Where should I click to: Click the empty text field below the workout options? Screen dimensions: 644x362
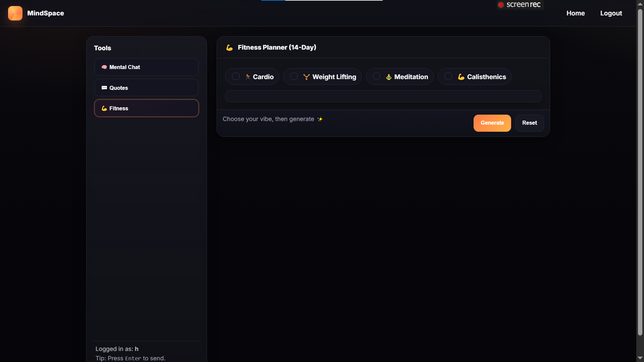pos(383,96)
